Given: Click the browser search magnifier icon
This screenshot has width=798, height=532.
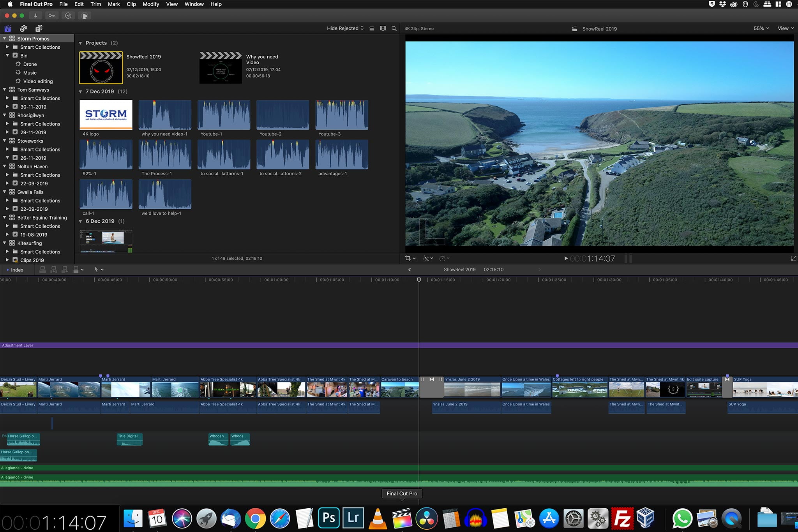Looking at the screenshot, I should (x=394, y=28).
